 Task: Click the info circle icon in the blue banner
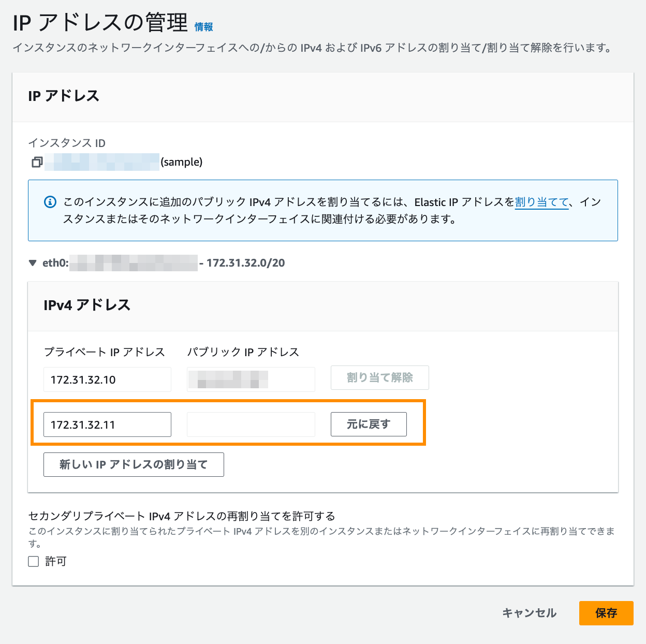pyautogui.click(x=50, y=202)
